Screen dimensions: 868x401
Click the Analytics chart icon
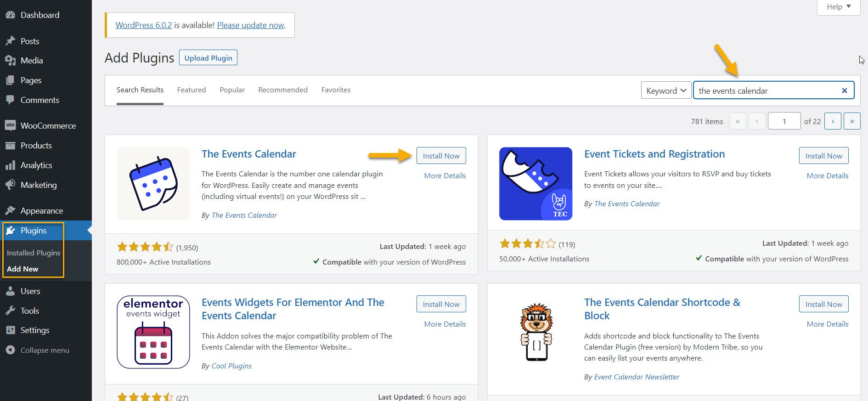pyautogui.click(x=11, y=165)
